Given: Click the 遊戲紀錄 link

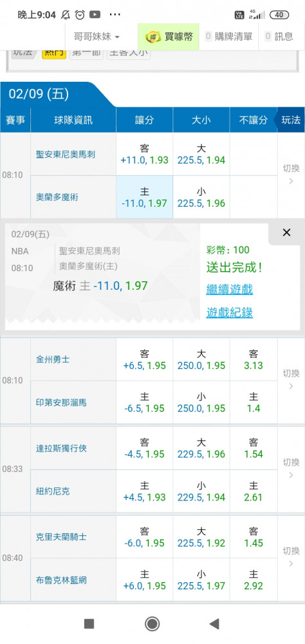Looking at the screenshot, I should pyautogui.click(x=230, y=313).
